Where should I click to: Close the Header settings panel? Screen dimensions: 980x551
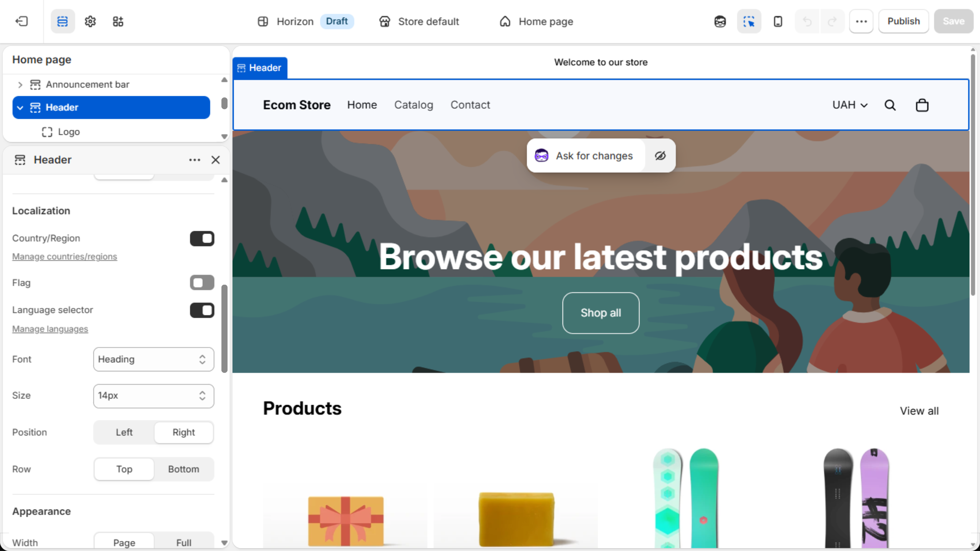[216, 160]
